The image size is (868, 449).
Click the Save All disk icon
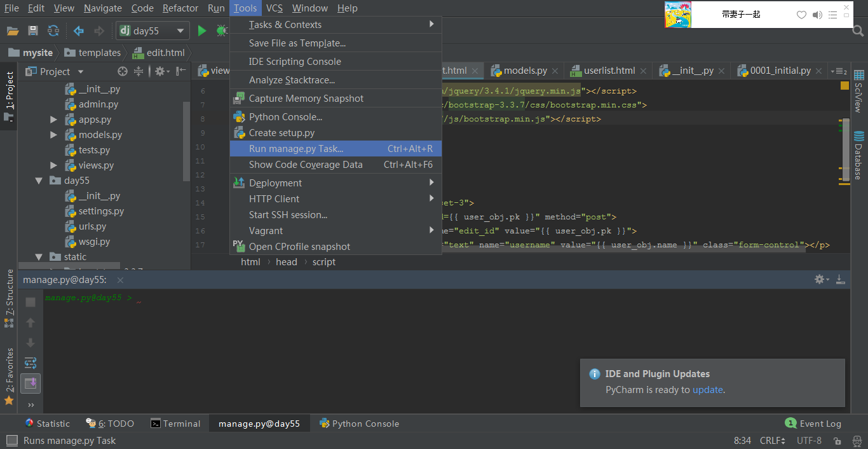[33, 31]
